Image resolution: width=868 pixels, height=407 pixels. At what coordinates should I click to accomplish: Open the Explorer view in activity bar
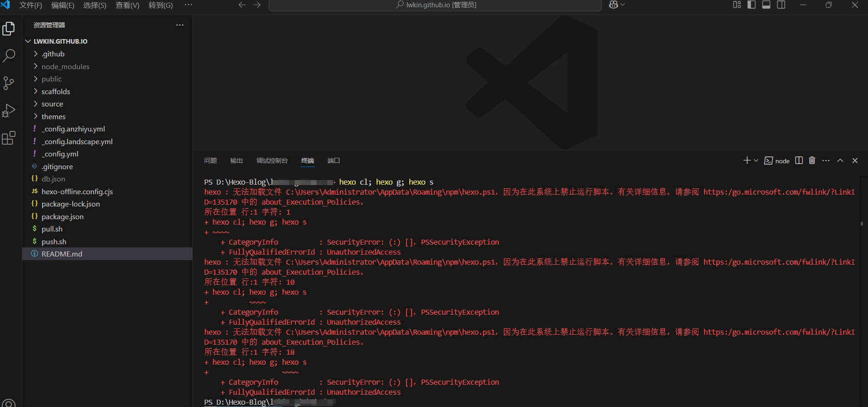tap(9, 29)
